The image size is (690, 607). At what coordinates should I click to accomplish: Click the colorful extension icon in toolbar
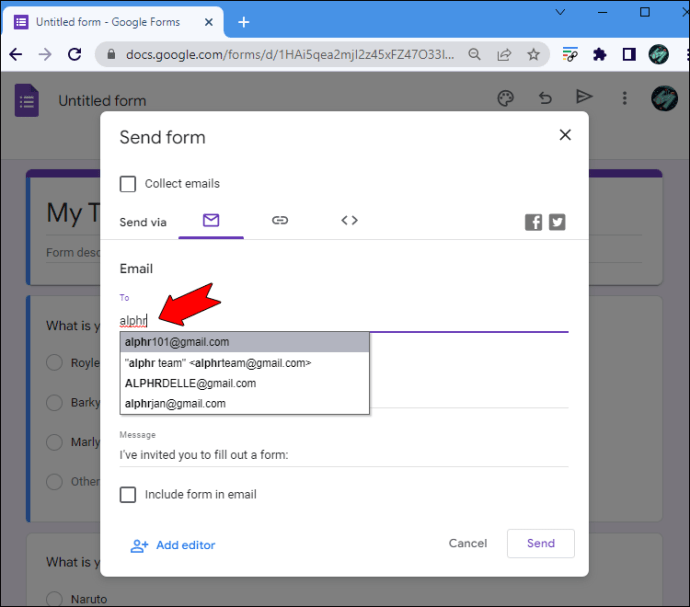point(570,55)
